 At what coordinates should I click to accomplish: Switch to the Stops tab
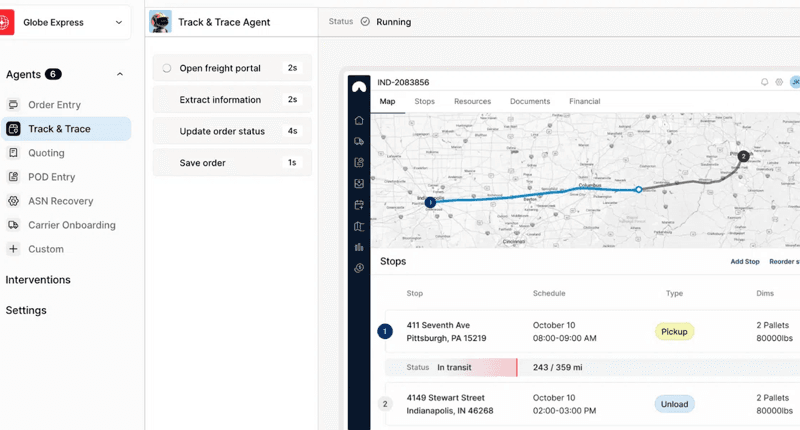point(424,102)
